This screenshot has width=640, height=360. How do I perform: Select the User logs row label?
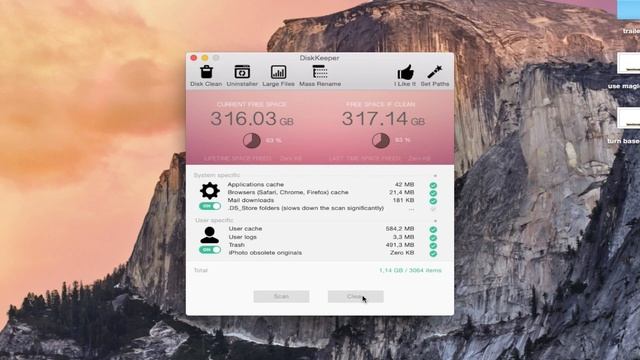[242, 237]
